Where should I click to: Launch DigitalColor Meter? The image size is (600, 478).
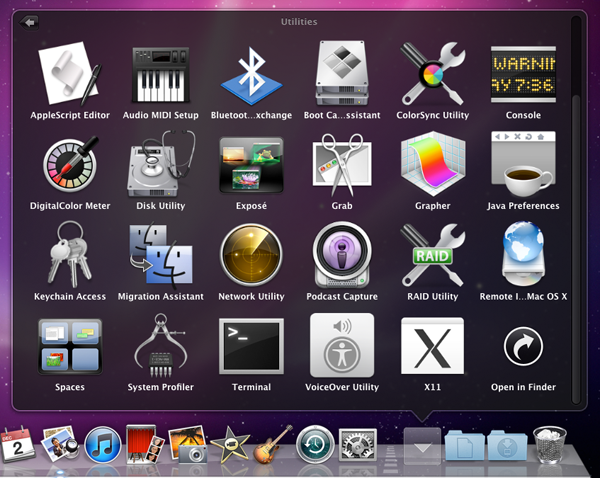tap(70, 164)
